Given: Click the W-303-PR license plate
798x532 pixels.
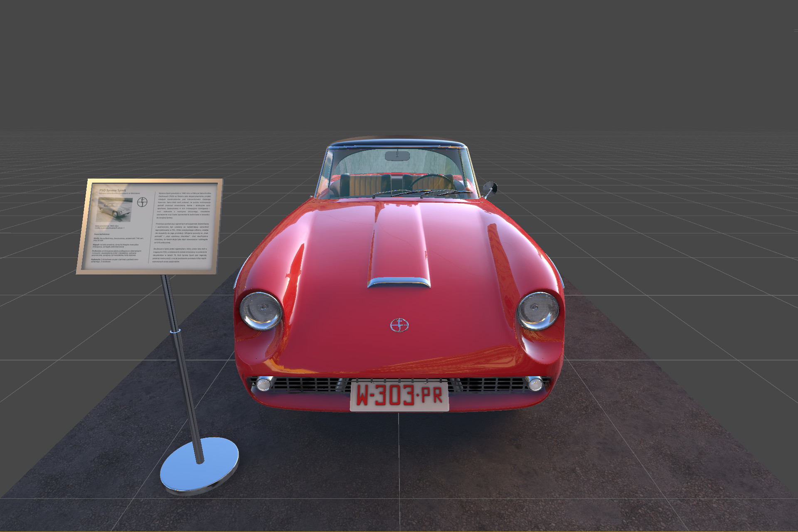Looking at the screenshot, I should pos(400,395).
